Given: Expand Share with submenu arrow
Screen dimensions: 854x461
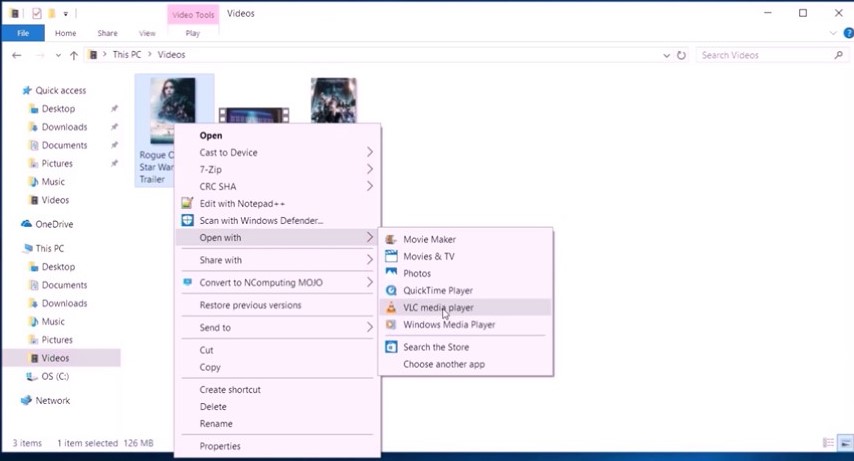Looking at the screenshot, I should click(370, 259).
